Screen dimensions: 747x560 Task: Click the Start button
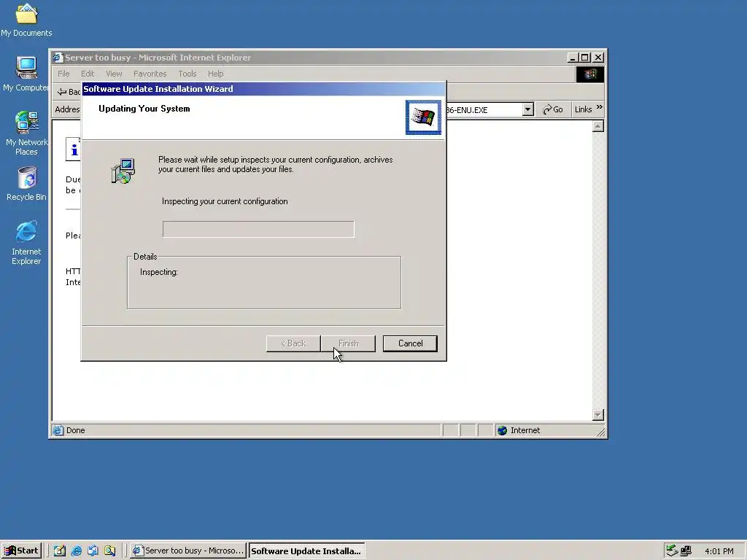(21, 551)
